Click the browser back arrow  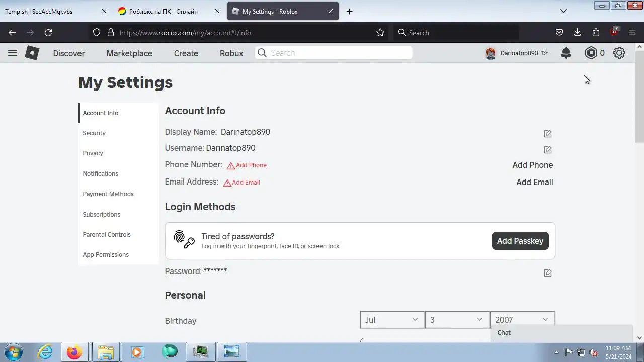(x=12, y=32)
